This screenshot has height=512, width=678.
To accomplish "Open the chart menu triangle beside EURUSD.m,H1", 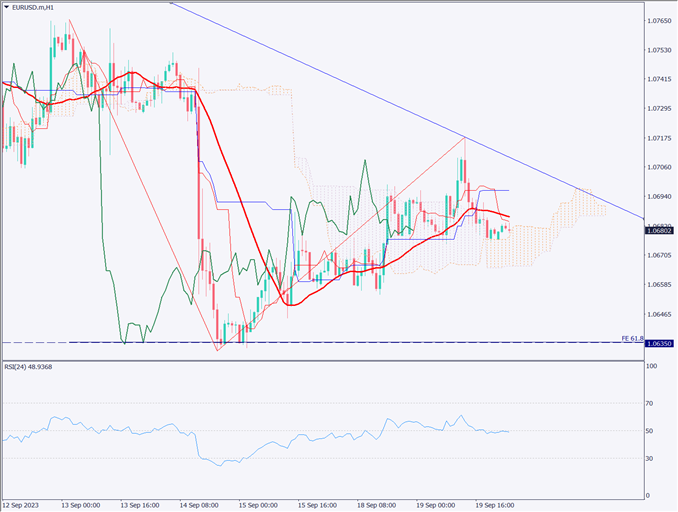I will click(6, 7).
